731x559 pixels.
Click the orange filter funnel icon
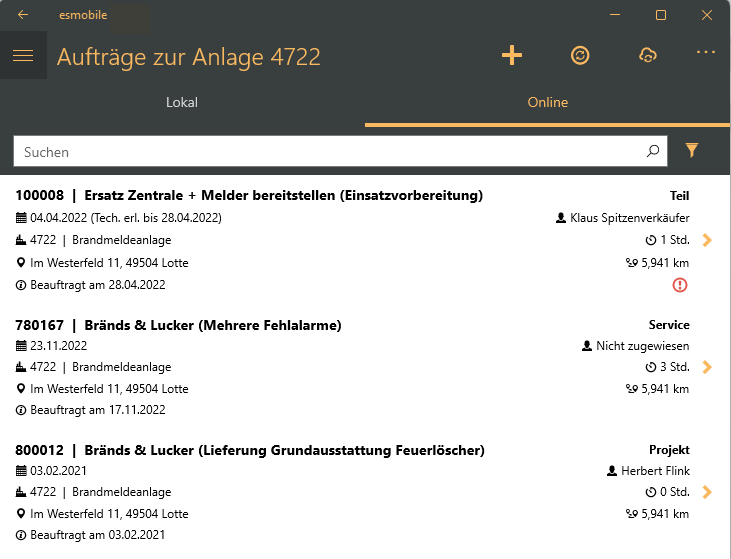coord(692,150)
